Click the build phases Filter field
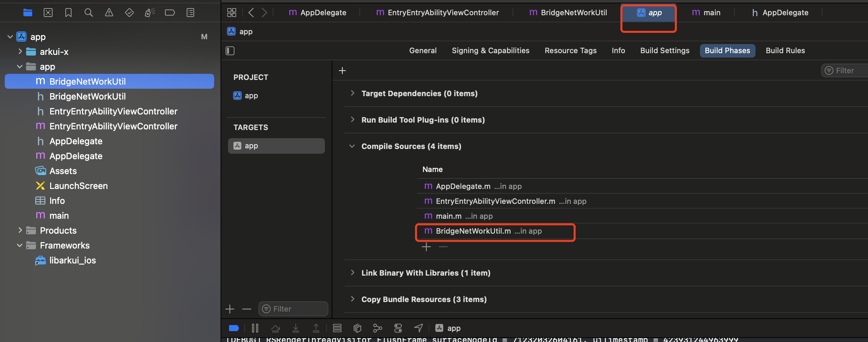This screenshot has height=342, width=868. tap(844, 70)
